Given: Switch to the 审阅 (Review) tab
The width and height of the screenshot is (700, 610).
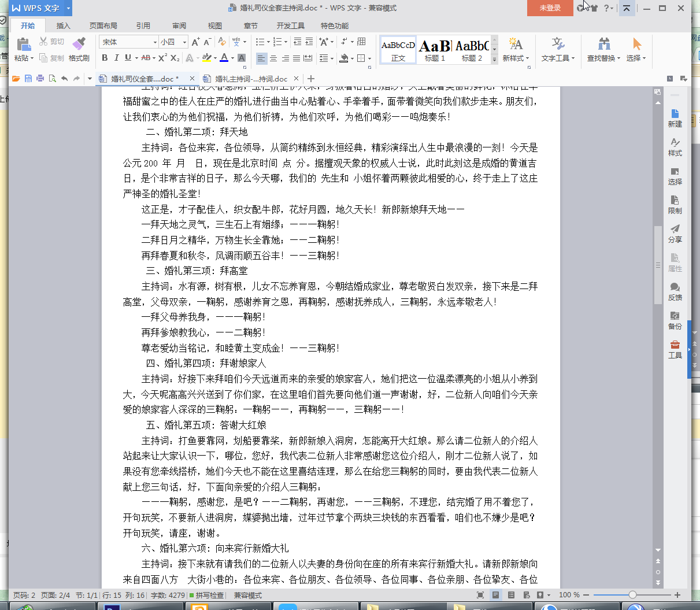Looking at the screenshot, I should click(x=179, y=25).
